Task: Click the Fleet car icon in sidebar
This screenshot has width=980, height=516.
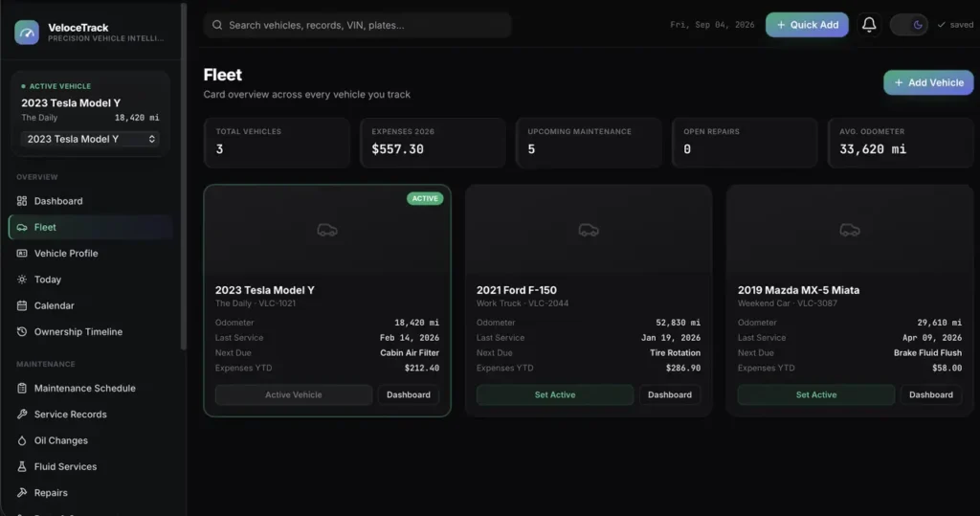Action: click(x=22, y=227)
